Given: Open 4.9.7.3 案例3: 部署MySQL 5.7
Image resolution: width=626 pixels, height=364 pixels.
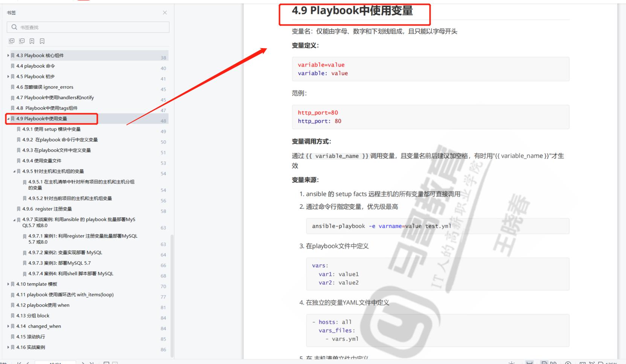Looking at the screenshot, I should pyautogui.click(x=59, y=263).
